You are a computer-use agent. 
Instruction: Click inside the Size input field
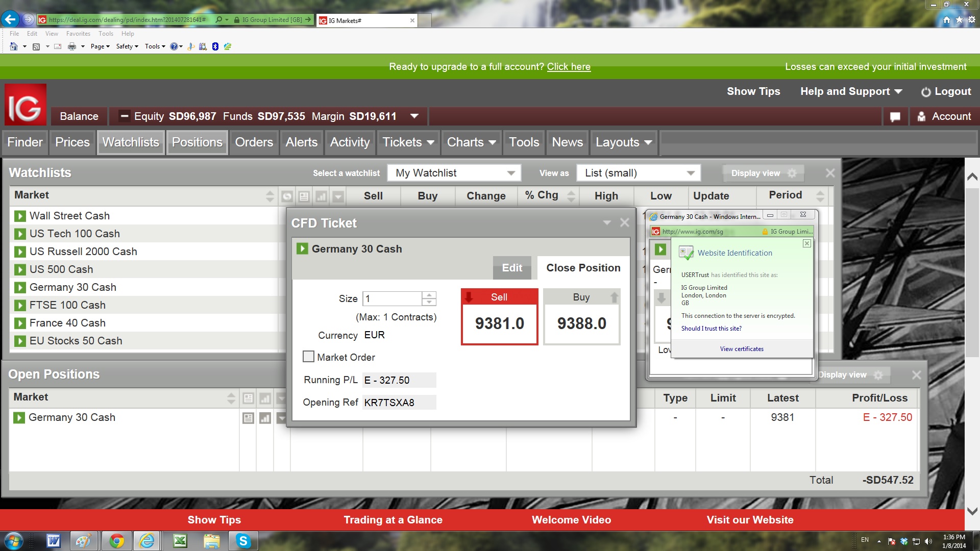click(x=391, y=298)
